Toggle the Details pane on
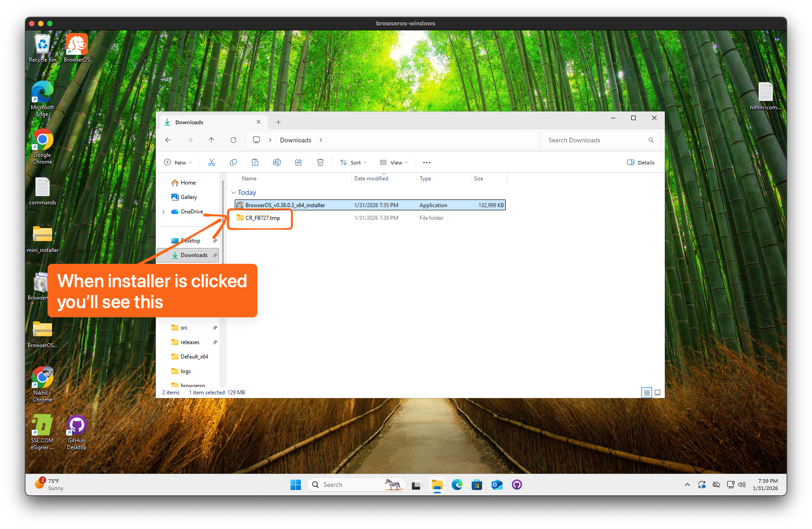The height and width of the screenshot is (529, 812). [x=640, y=162]
